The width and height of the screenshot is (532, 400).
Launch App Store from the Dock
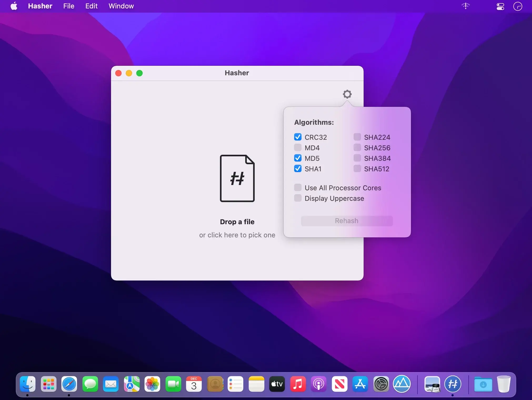[360, 384]
